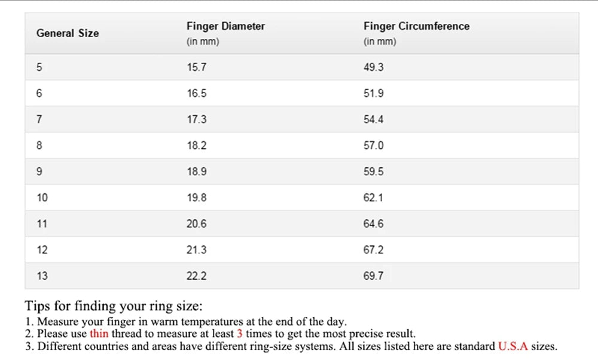The image size is (598, 364).
Task: Click diameter value 15.7
Action: pos(196,68)
